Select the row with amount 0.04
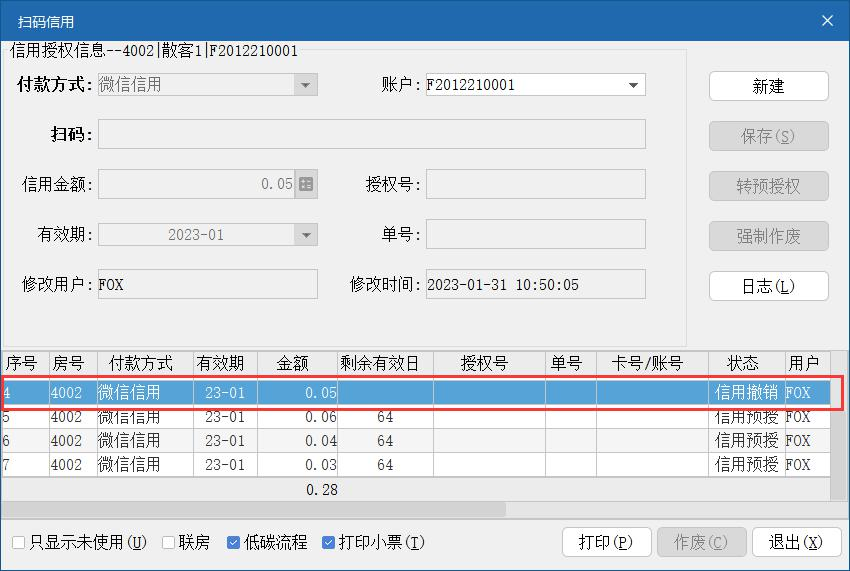 tap(416, 440)
